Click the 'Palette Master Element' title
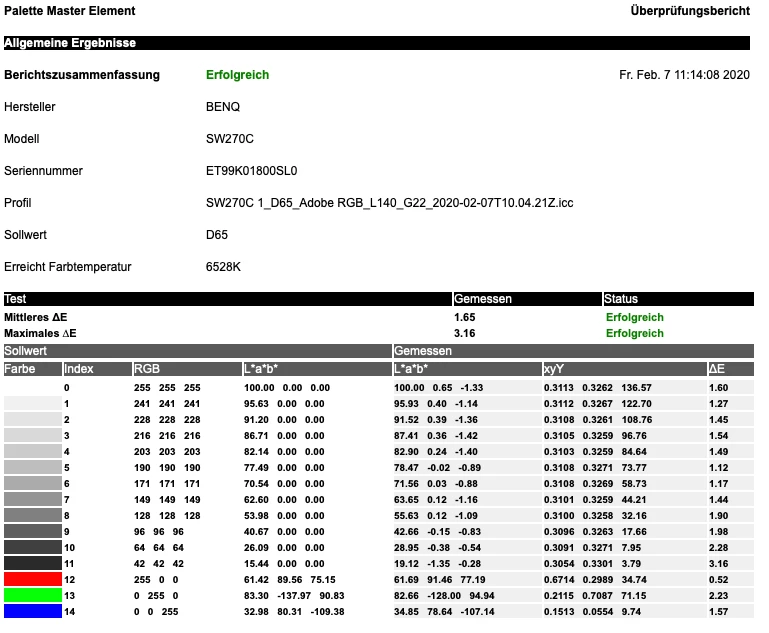The image size is (769, 633). coord(70,11)
